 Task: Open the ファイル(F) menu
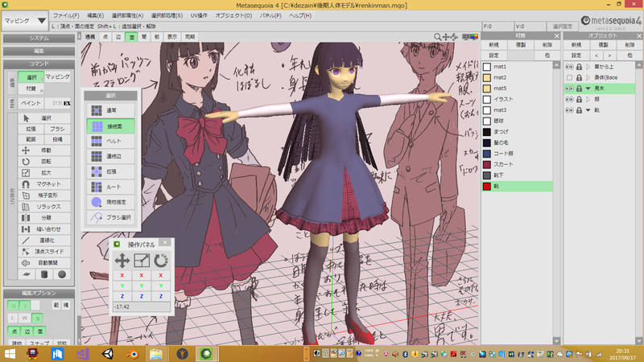(x=66, y=15)
